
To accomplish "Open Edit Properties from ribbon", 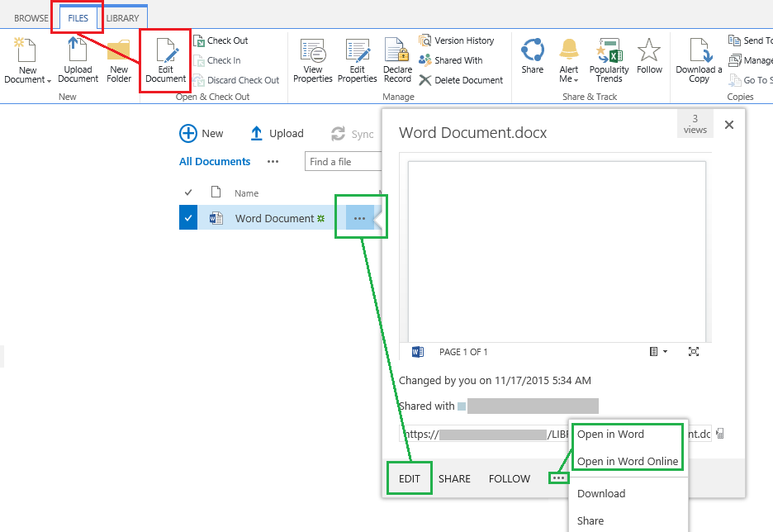I will point(358,60).
